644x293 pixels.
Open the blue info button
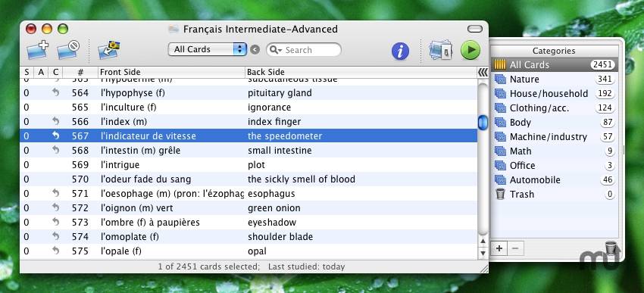coord(401,51)
